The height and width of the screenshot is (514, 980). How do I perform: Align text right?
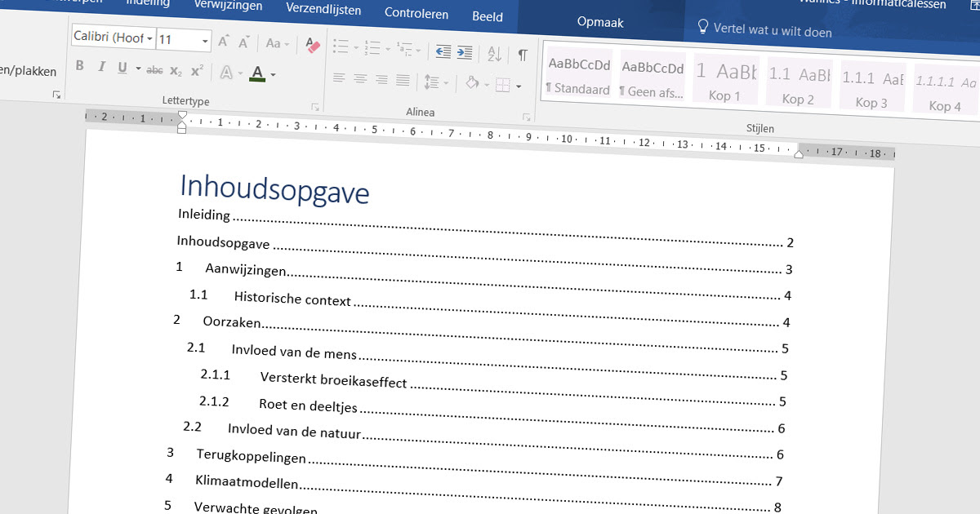click(x=381, y=80)
